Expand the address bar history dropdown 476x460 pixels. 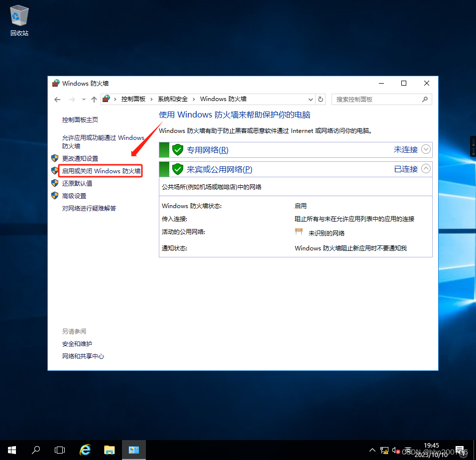311,100
